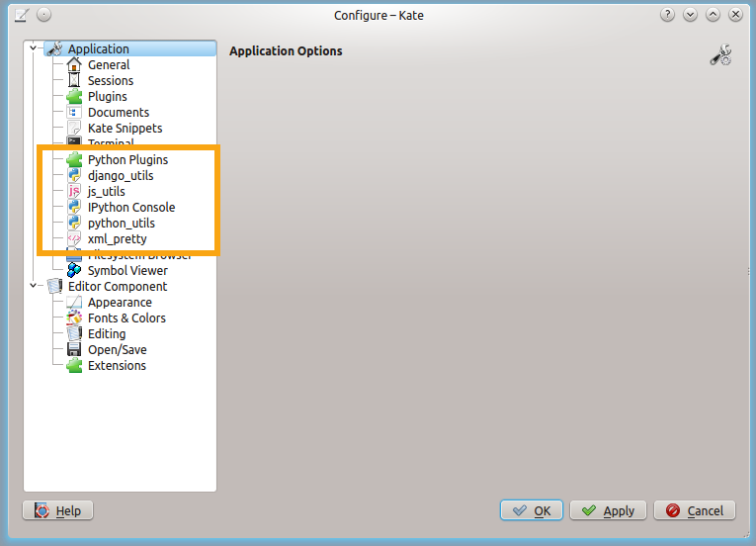Click the Symbol Viewer shapes icon

[x=74, y=270]
